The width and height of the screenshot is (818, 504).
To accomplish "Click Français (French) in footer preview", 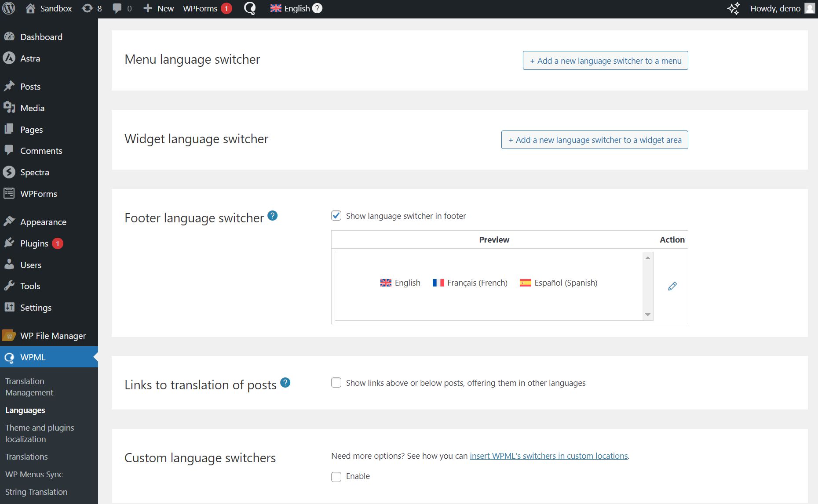I will coord(470,283).
